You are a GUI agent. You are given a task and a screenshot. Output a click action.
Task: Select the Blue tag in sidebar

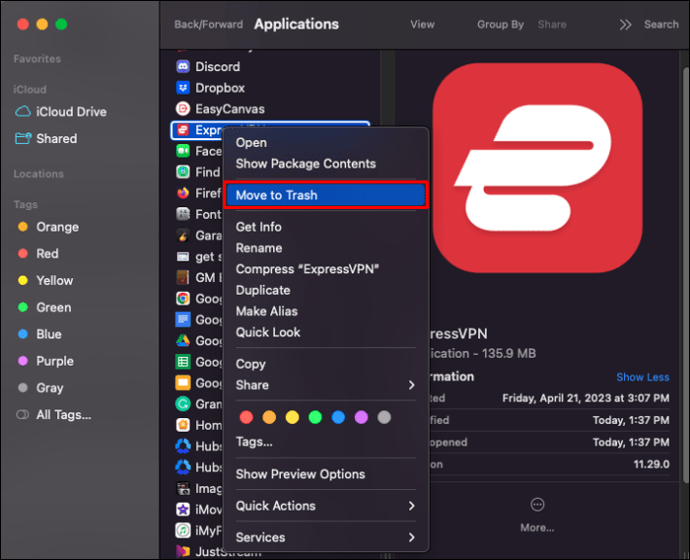pyautogui.click(x=40, y=334)
